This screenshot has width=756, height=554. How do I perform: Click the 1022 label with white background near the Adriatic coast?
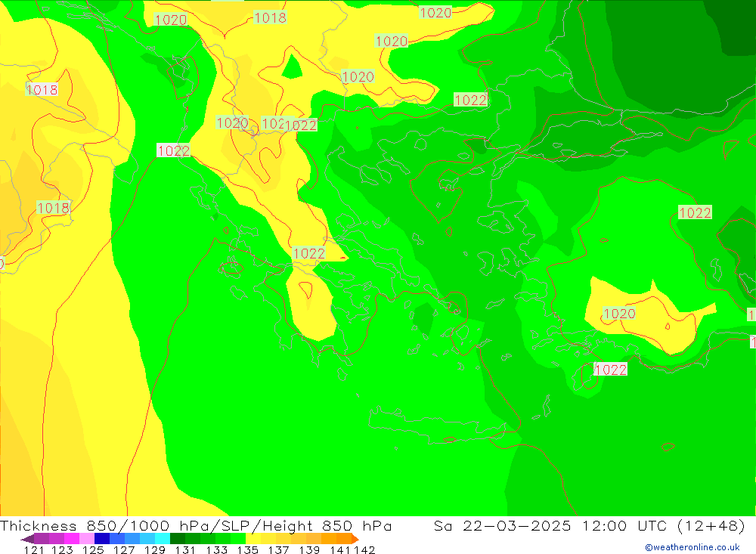173,150
